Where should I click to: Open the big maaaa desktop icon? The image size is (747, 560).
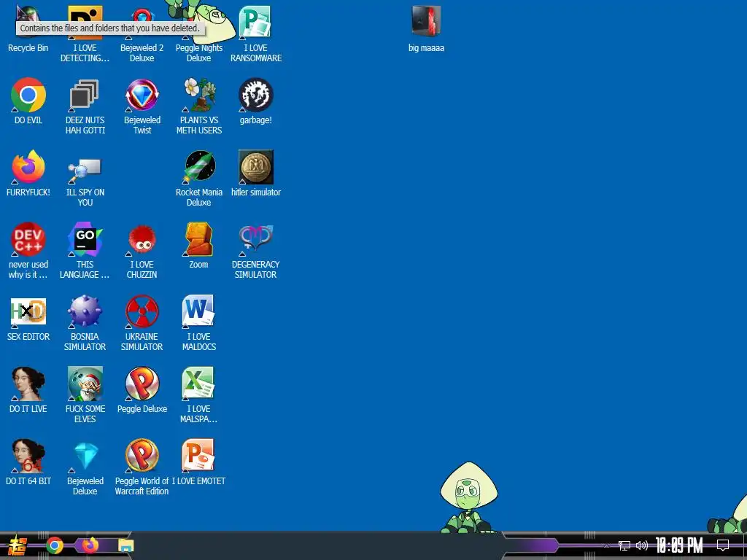pos(426,29)
